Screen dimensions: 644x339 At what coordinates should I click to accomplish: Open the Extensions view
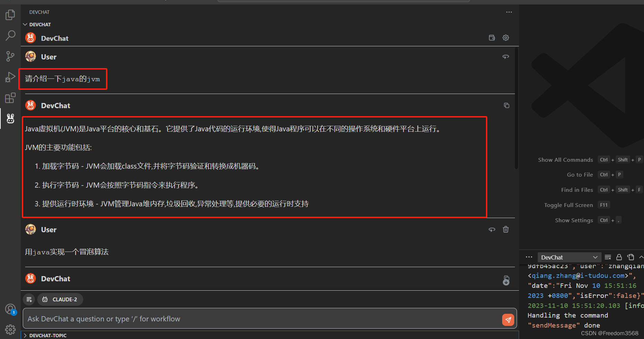tap(10, 98)
